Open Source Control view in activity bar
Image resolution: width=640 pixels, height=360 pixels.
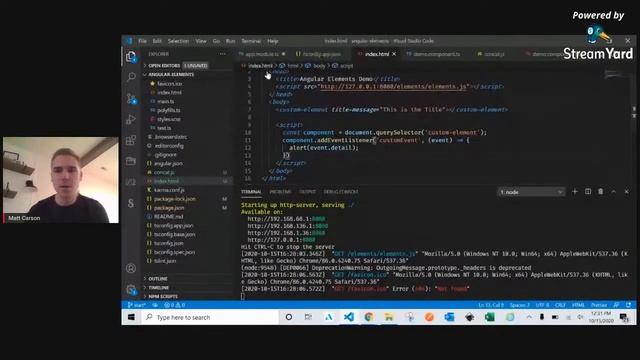coord(131,98)
